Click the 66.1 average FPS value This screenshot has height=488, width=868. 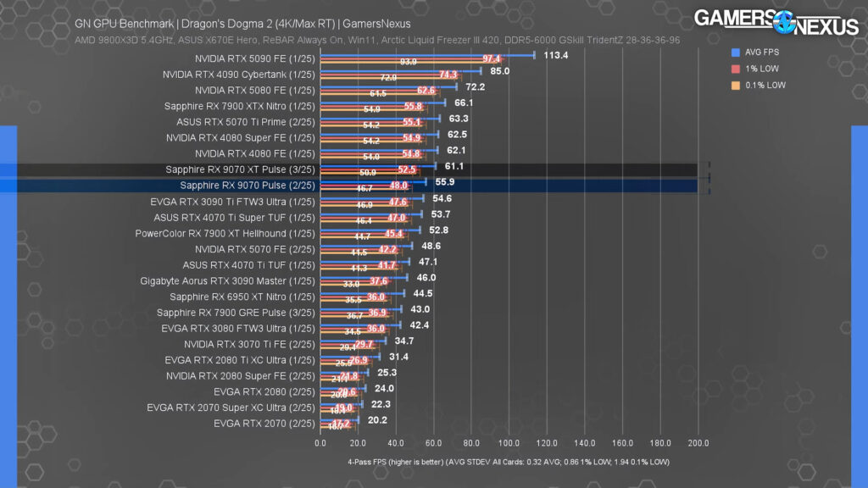coord(464,103)
